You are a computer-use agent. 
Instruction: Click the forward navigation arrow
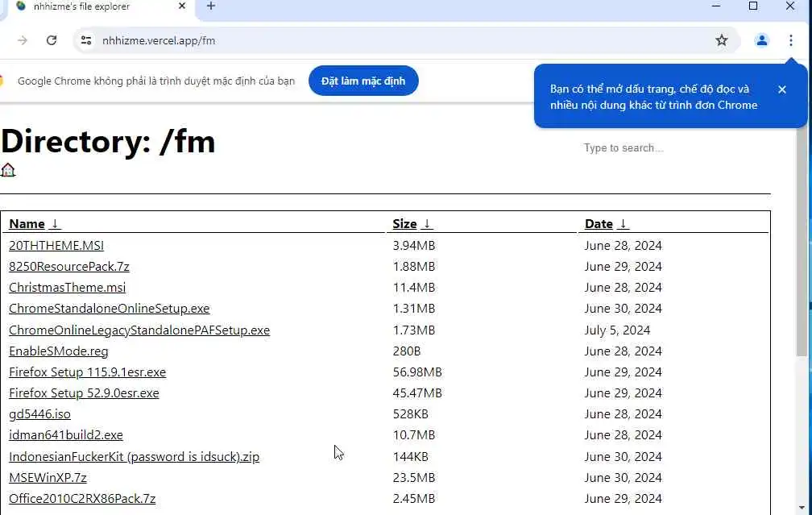[23, 40]
